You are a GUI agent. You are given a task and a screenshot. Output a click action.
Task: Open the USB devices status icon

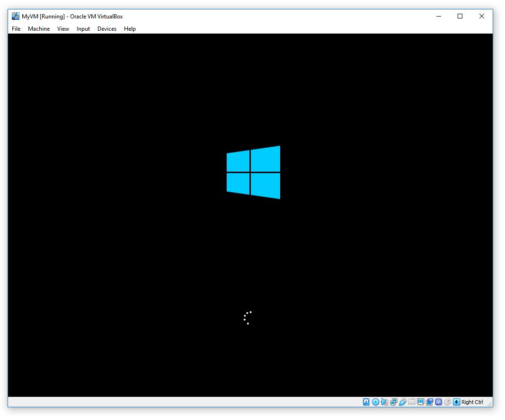[402, 402]
